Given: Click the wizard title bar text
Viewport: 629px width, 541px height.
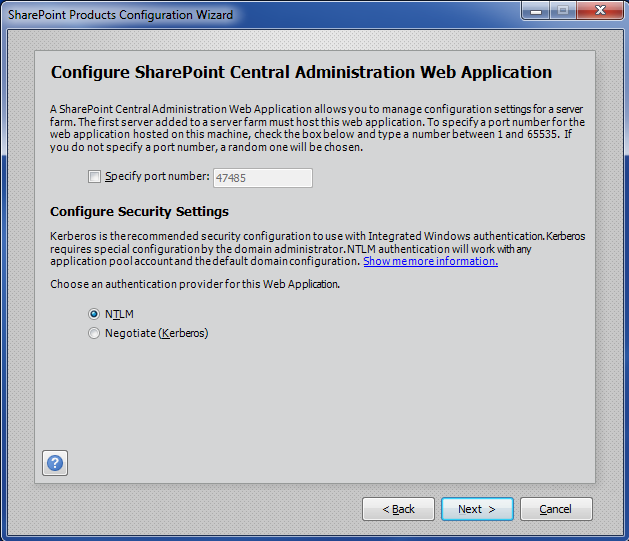Looking at the screenshot, I should click(120, 15).
